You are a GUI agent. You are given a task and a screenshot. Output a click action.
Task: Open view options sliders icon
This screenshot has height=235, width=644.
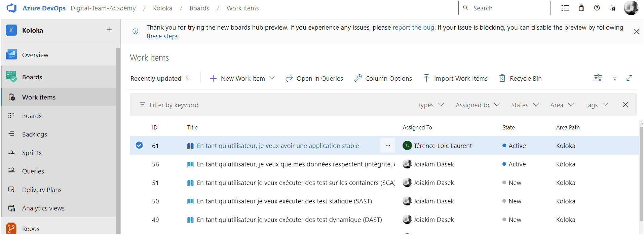coord(598,78)
